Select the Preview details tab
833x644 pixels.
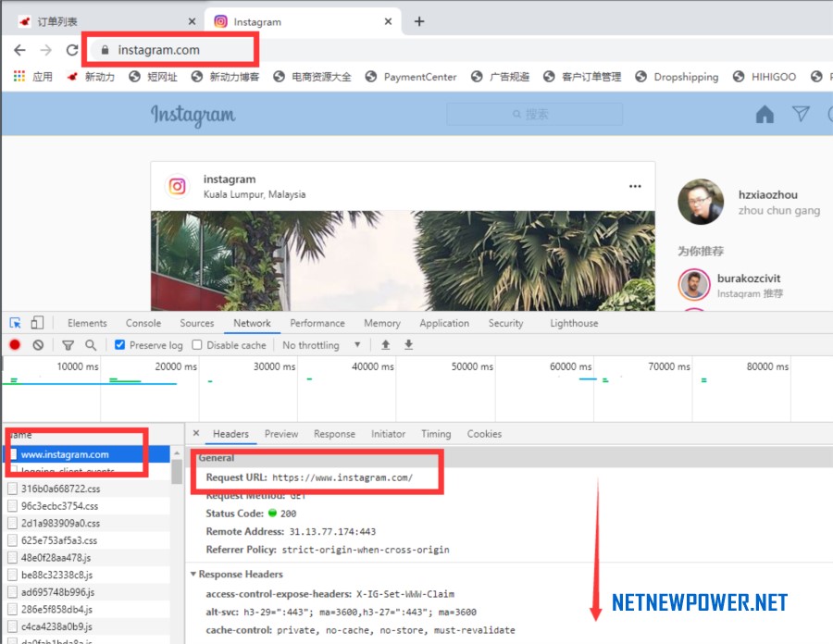(281, 434)
